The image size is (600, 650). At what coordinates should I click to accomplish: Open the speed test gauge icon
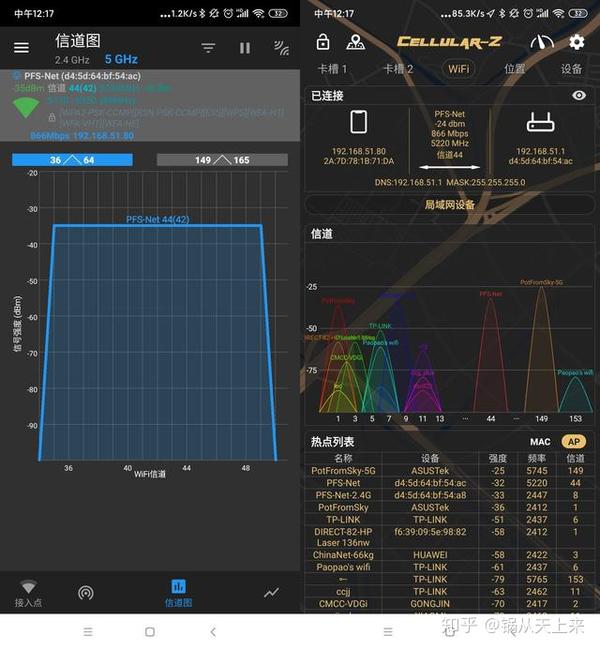(x=542, y=42)
